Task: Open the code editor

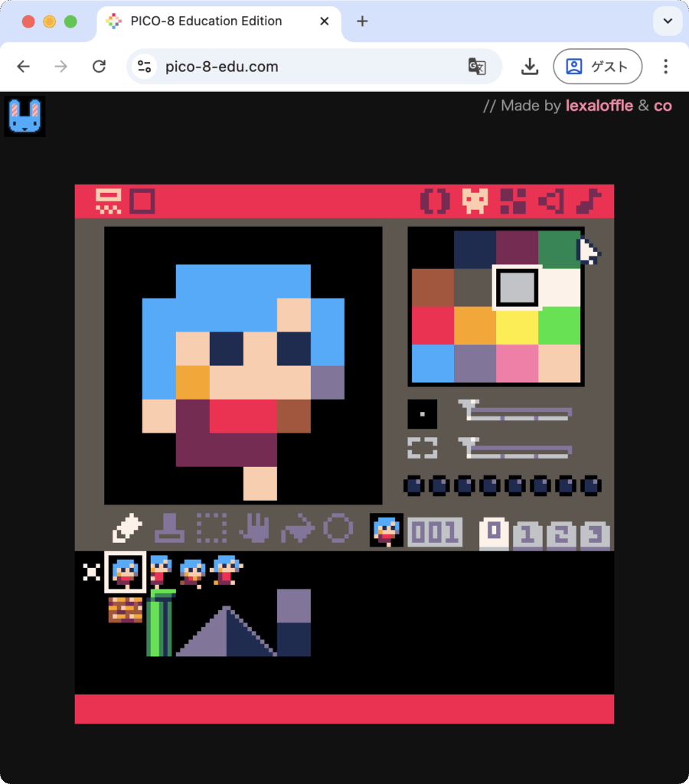Action: 435,201
